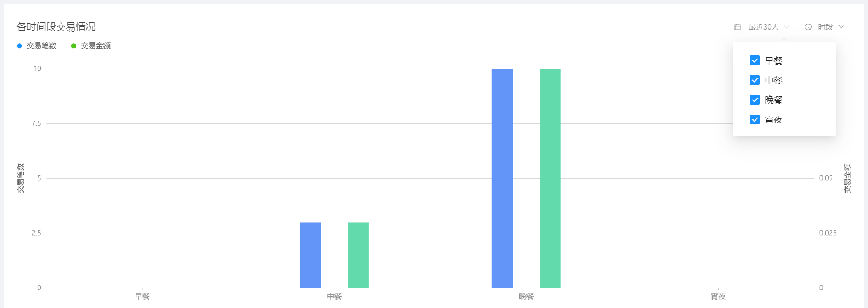
Task: Click the chevron arrow next to 时段
Action: 841,27
